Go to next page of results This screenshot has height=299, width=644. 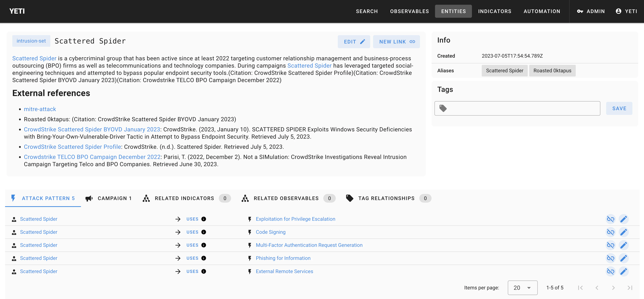(613, 287)
